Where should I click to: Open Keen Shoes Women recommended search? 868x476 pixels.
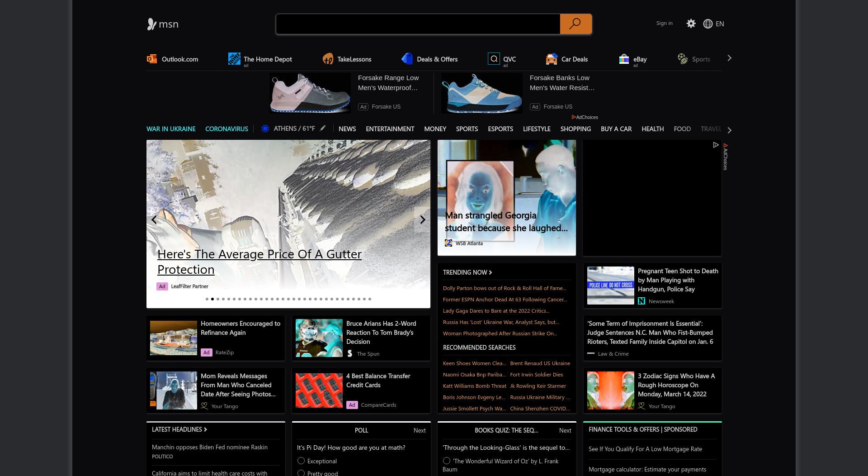pyautogui.click(x=475, y=363)
